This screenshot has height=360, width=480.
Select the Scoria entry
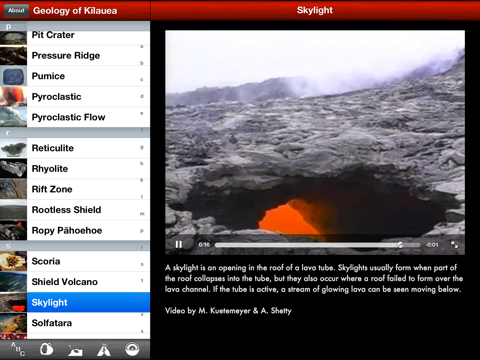(75, 261)
